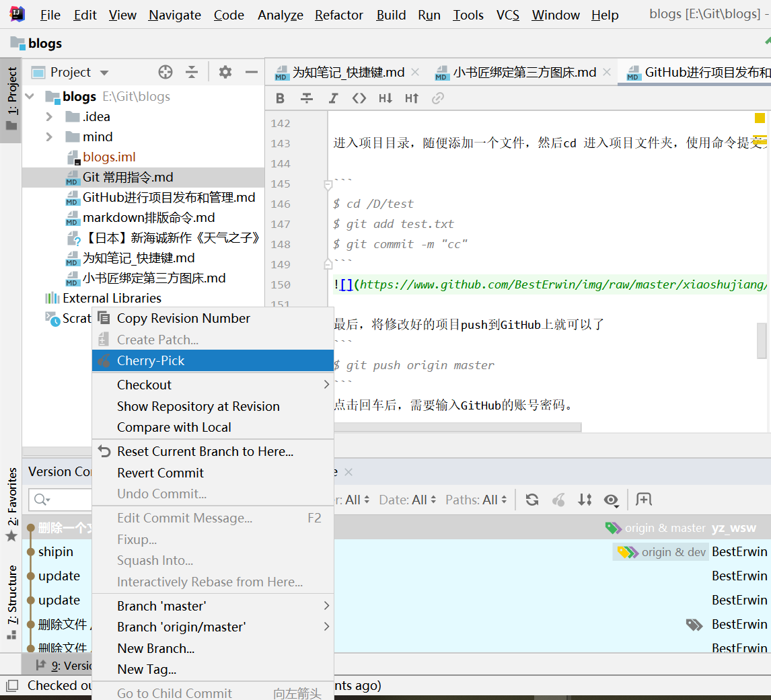Expand the .idea folder
Image resolution: width=771 pixels, height=700 pixels.
click(48, 117)
